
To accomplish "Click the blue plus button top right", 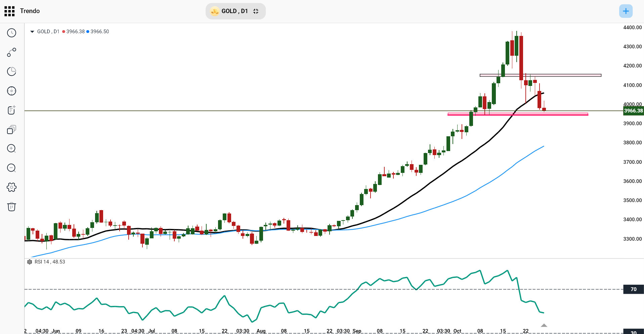I will click(626, 11).
